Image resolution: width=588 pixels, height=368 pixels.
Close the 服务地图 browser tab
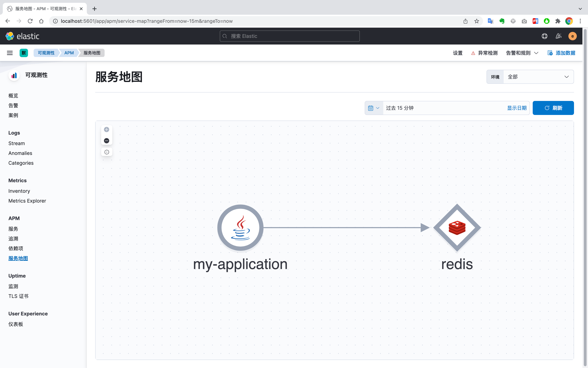coord(81,9)
